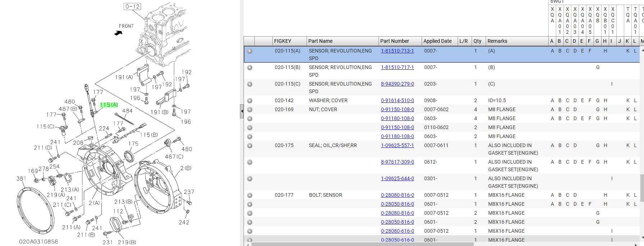
Task: Click the 484 callout in the diagram
Action: [x=127, y=111]
